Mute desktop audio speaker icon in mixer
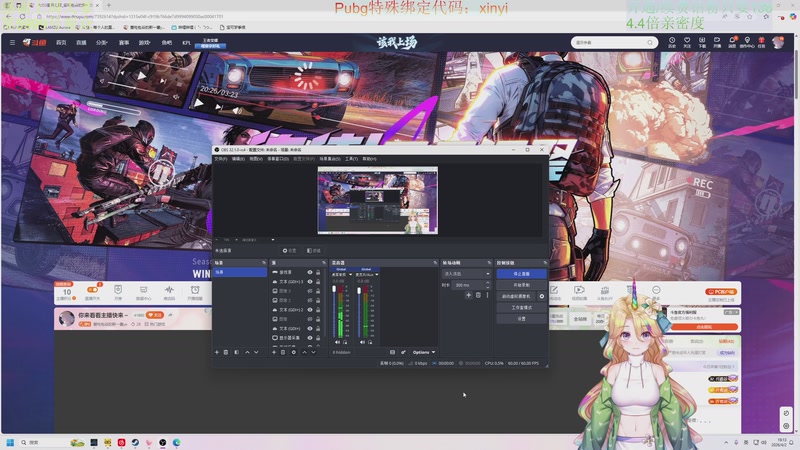The height and width of the screenshot is (450, 800). click(337, 342)
